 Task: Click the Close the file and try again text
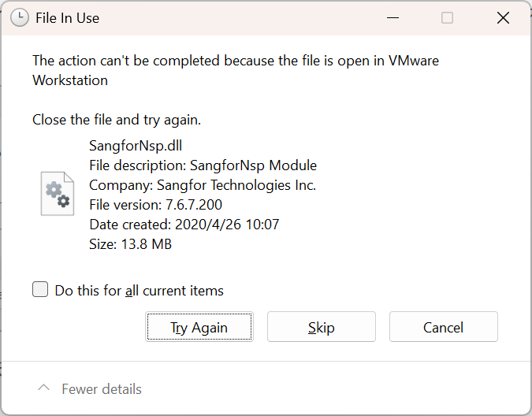(x=117, y=121)
